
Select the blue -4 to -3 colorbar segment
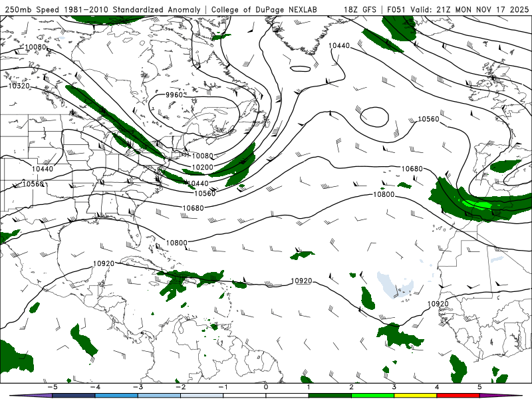tap(116, 396)
